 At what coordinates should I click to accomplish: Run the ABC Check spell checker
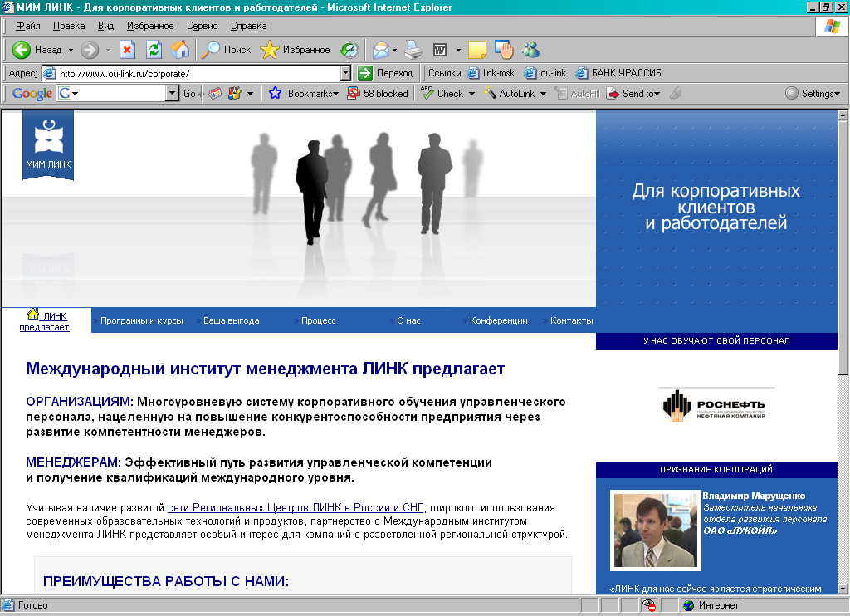442,93
